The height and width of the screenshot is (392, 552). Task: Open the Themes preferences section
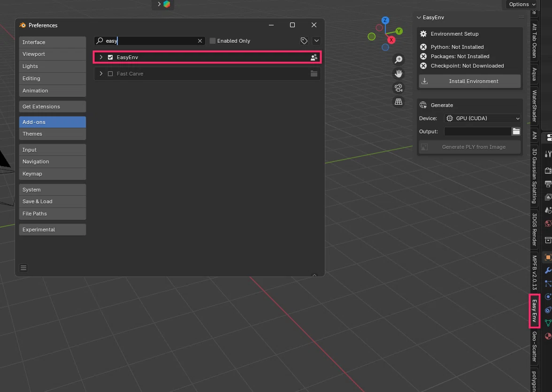53,134
